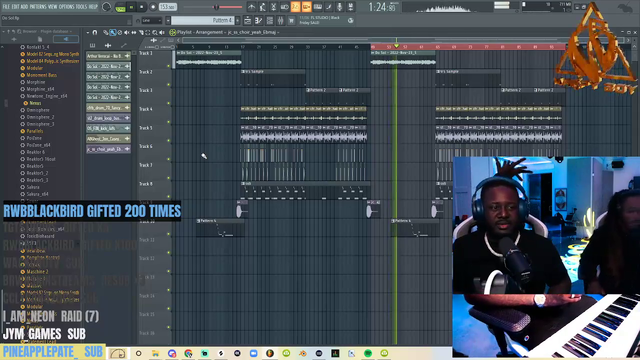The image size is (640, 360).
Task: Select the mute tool in playlist toolbar
Action: click(127, 32)
